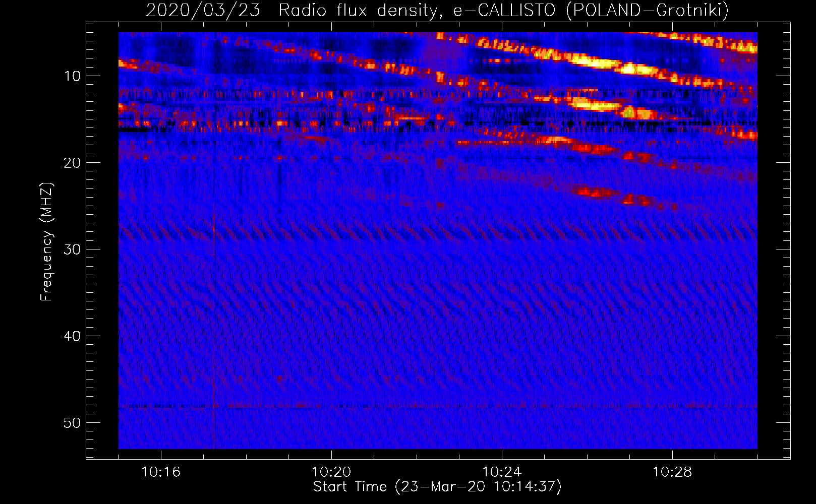Viewport: 816px width, 504px height.
Task: Click the date "2020/03/23" in the title
Action: 203,10
